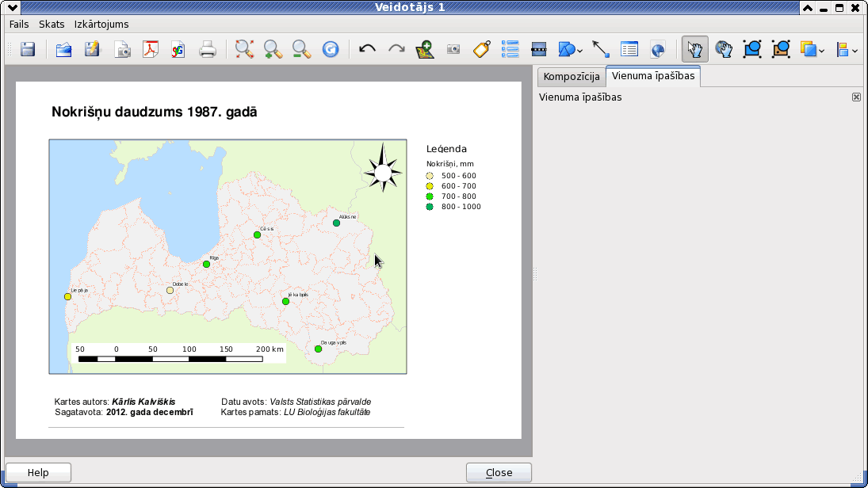
Task: Click the Zoom out magnifier icon
Action: (302, 49)
